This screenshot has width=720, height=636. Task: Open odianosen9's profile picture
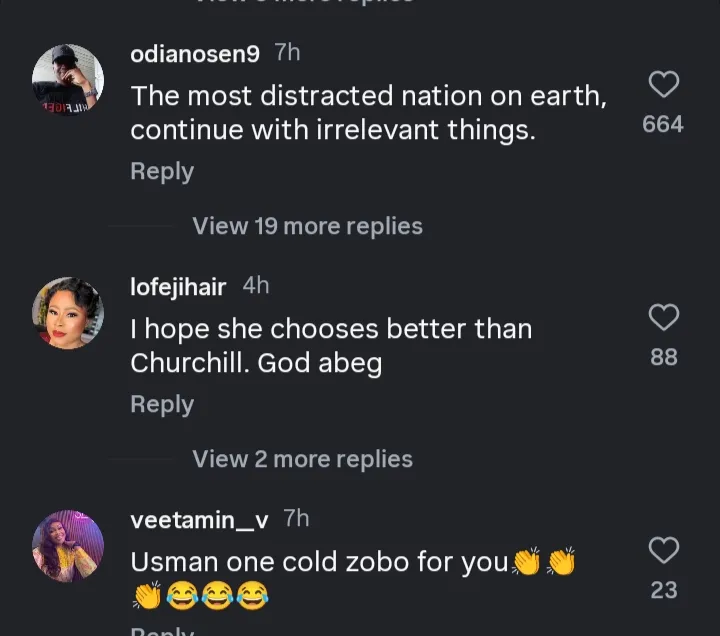point(68,79)
